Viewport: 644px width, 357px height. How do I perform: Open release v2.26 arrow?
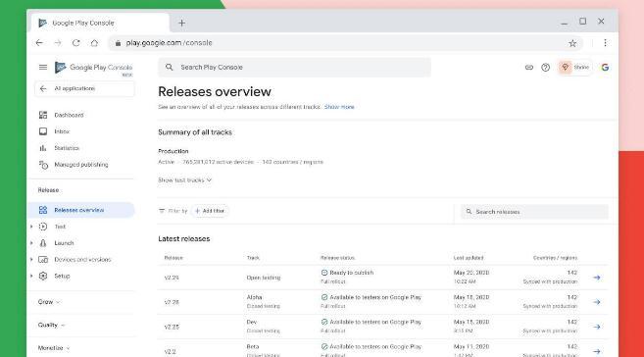click(x=597, y=278)
